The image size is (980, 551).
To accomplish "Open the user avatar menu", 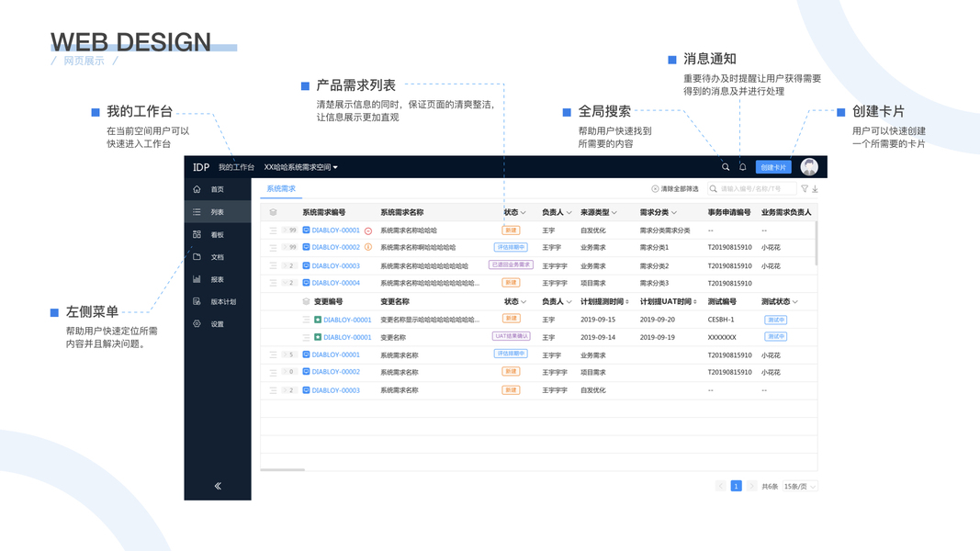I will pyautogui.click(x=809, y=167).
